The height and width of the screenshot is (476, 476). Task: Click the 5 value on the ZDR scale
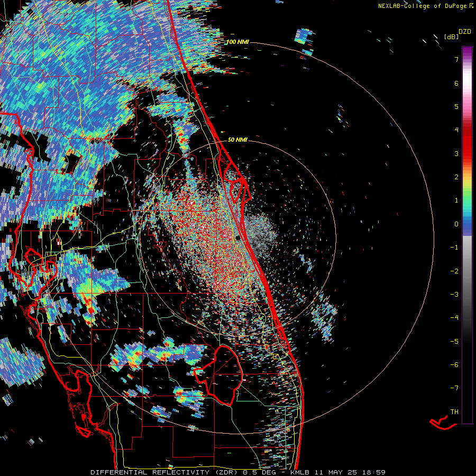456,106
